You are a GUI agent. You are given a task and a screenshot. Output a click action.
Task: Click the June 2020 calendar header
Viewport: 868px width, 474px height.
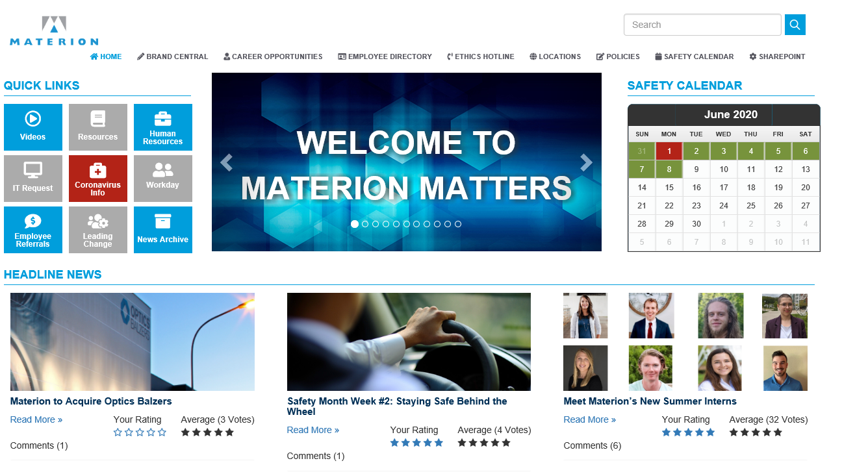(731, 114)
